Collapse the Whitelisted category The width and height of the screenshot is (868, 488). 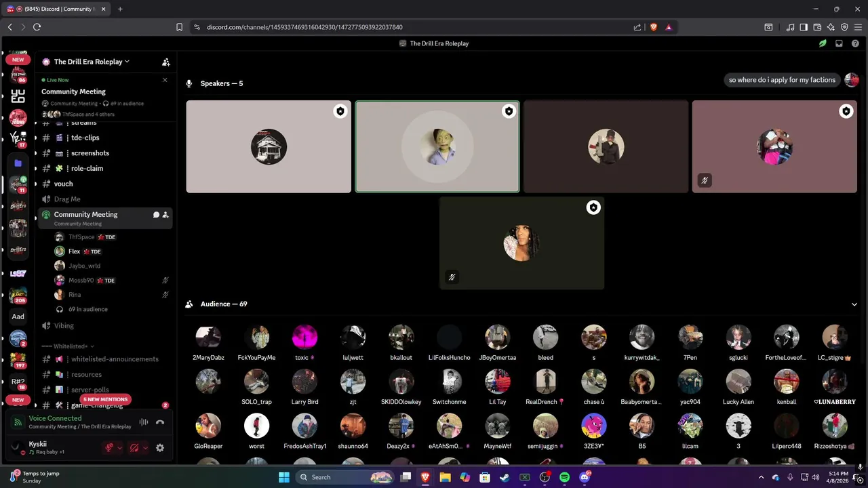pyautogui.click(x=67, y=346)
